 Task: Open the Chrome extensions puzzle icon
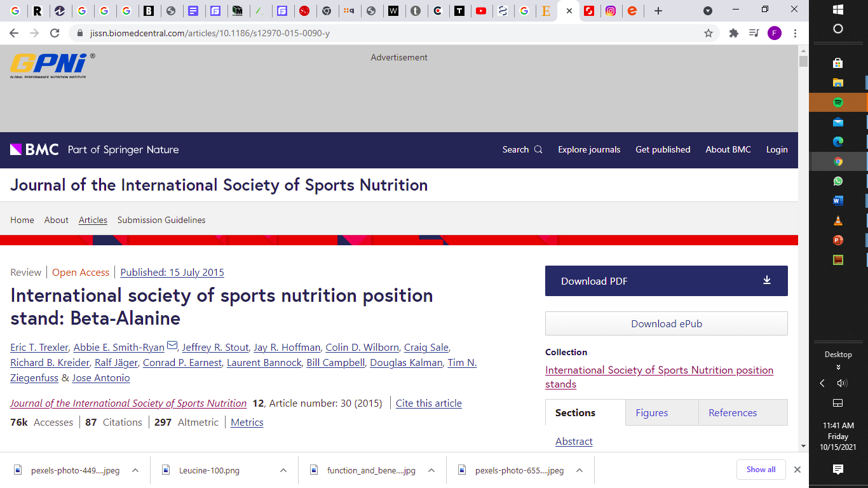coord(734,33)
